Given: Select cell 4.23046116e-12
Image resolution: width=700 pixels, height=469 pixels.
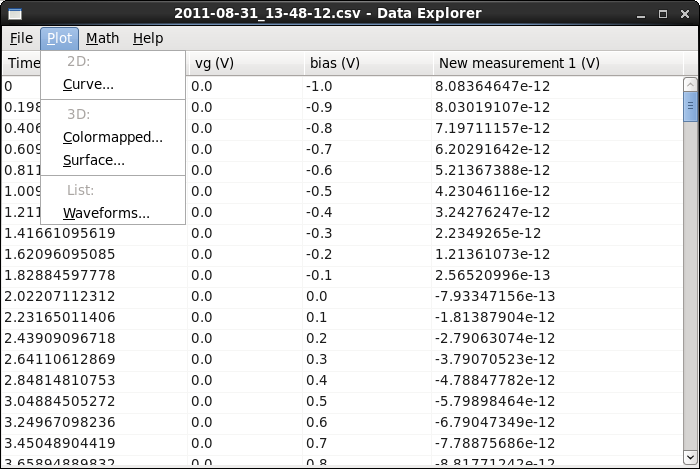Looking at the screenshot, I should pyautogui.click(x=557, y=191).
